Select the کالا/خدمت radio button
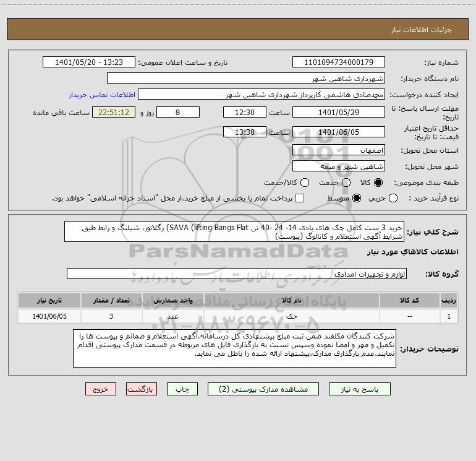This screenshot has height=461, width=476. point(305,183)
